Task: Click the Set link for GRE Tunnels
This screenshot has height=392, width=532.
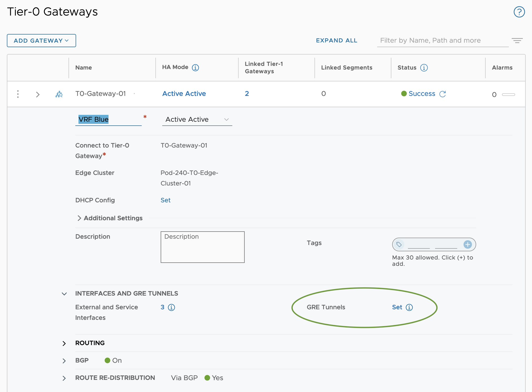Action: coord(397,307)
